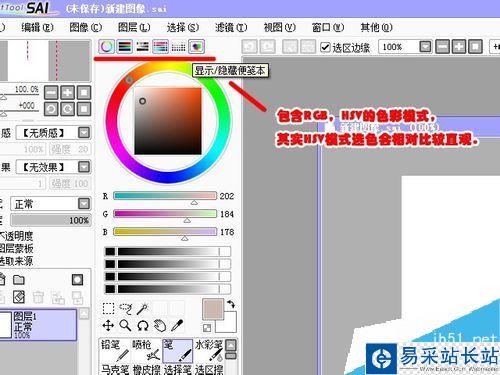Toggle the color wheel panel icon

(107, 47)
